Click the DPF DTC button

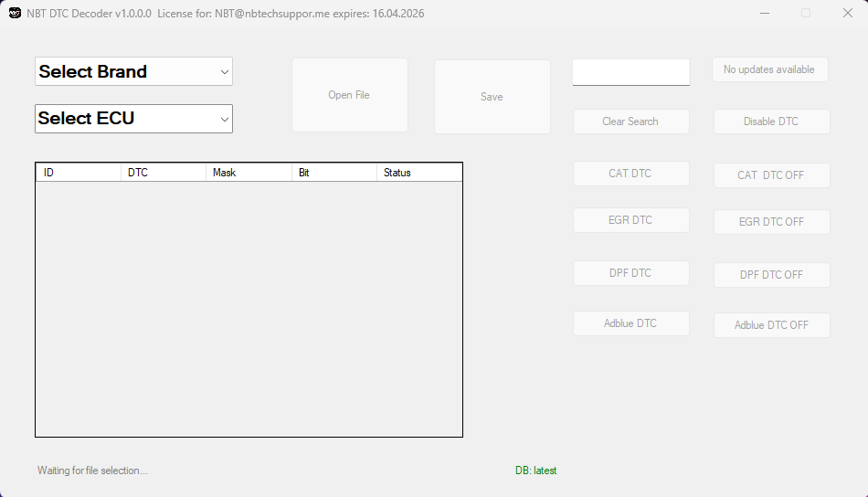click(631, 273)
